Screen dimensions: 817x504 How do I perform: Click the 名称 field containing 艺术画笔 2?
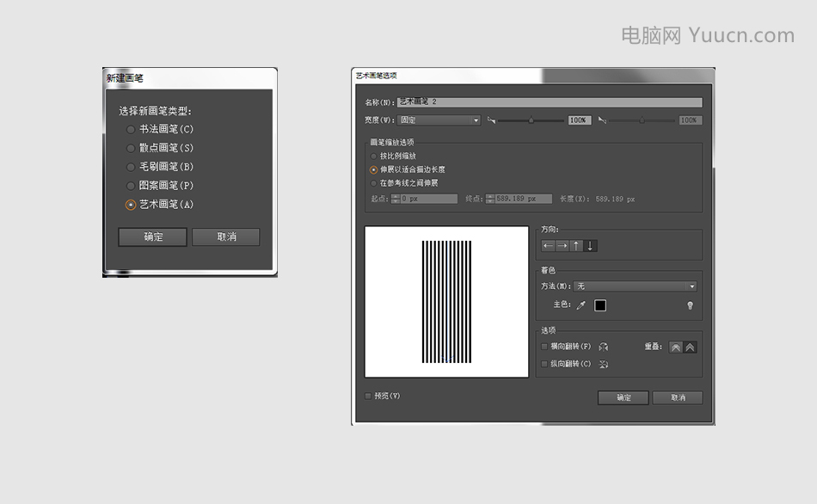[x=550, y=102]
